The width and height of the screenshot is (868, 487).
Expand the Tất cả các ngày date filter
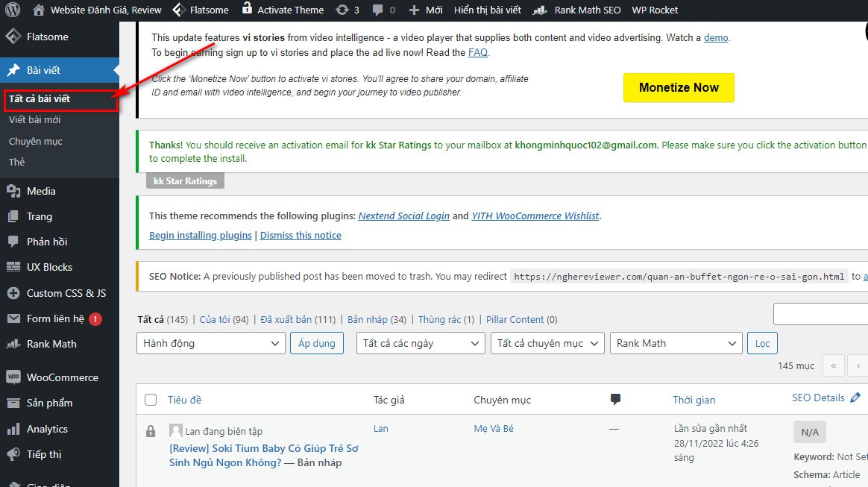421,343
